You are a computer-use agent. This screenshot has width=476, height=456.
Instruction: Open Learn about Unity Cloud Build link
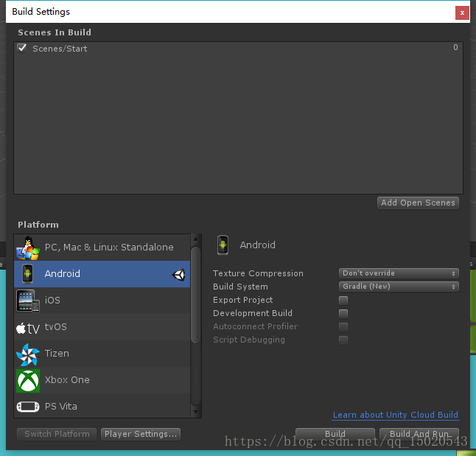coord(396,415)
